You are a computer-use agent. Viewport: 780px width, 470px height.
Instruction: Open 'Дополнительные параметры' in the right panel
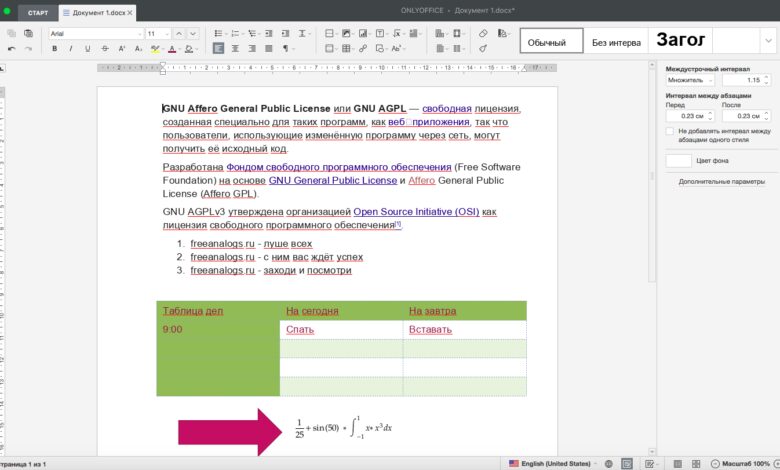point(721,182)
